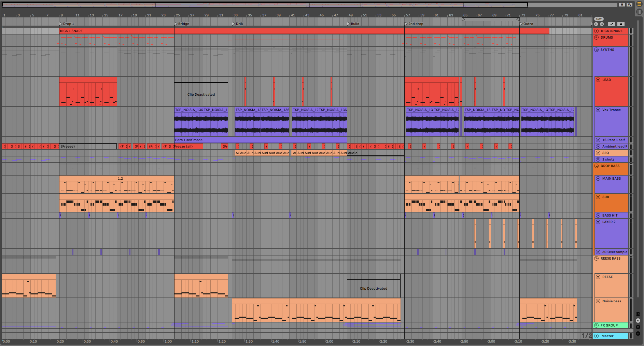Collapse the Noisia bass track
This screenshot has height=346, width=644.
598,301
